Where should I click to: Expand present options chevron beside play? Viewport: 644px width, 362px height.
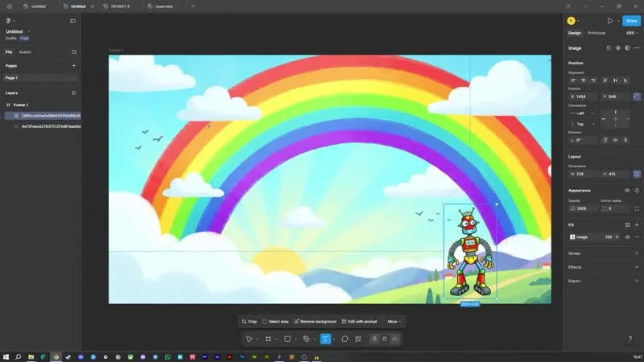coord(618,21)
